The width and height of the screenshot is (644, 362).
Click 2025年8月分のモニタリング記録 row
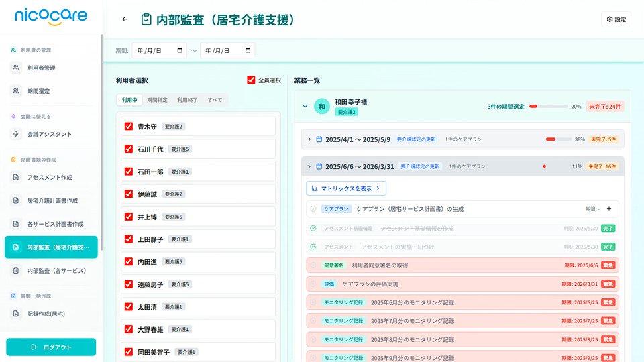click(x=462, y=339)
